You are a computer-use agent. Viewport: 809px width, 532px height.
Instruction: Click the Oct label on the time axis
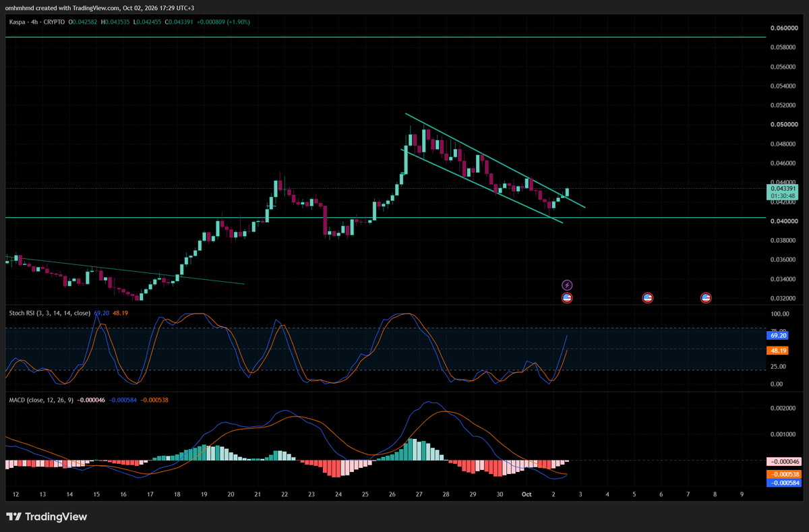click(x=527, y=494)
